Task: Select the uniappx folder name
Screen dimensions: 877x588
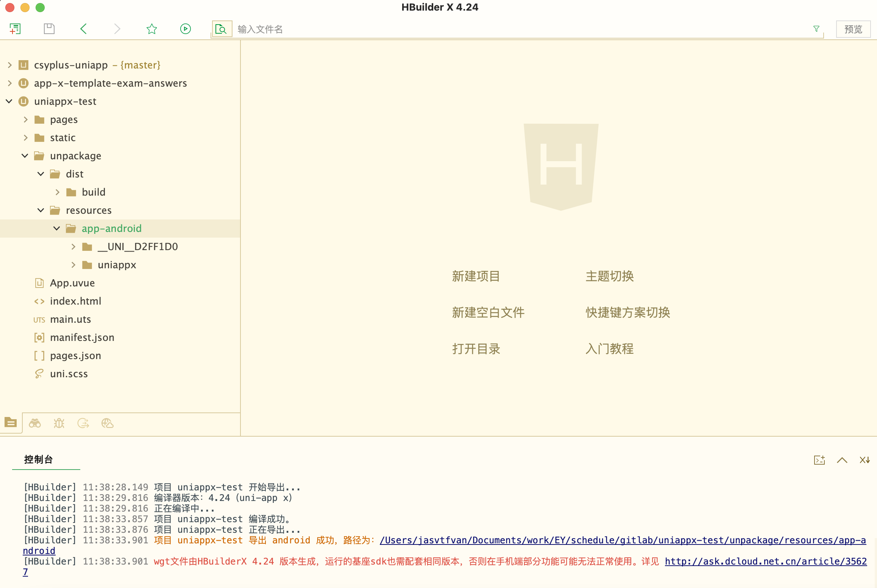Action: (x=117, y=265)
